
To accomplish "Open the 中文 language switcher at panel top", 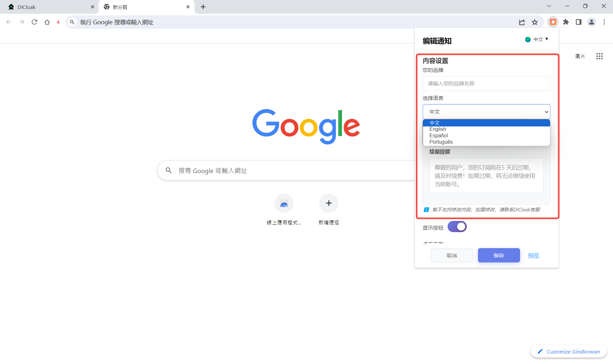I will [537, 39].
